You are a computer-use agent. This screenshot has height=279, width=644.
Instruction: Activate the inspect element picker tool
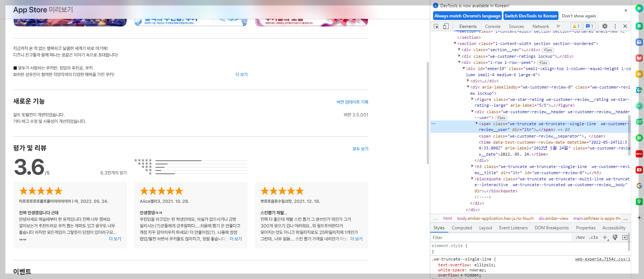(x=436, y=26)
